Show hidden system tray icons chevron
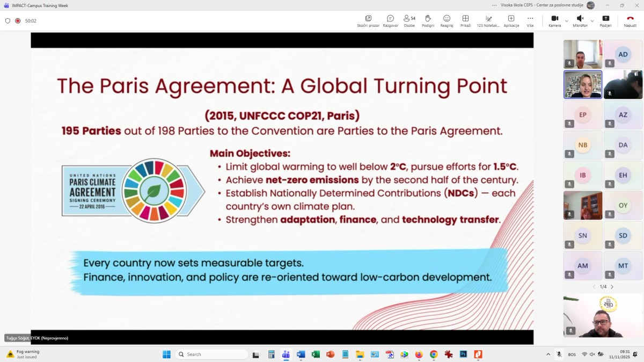Screen dimensions: 644x362 coord(548,354)
